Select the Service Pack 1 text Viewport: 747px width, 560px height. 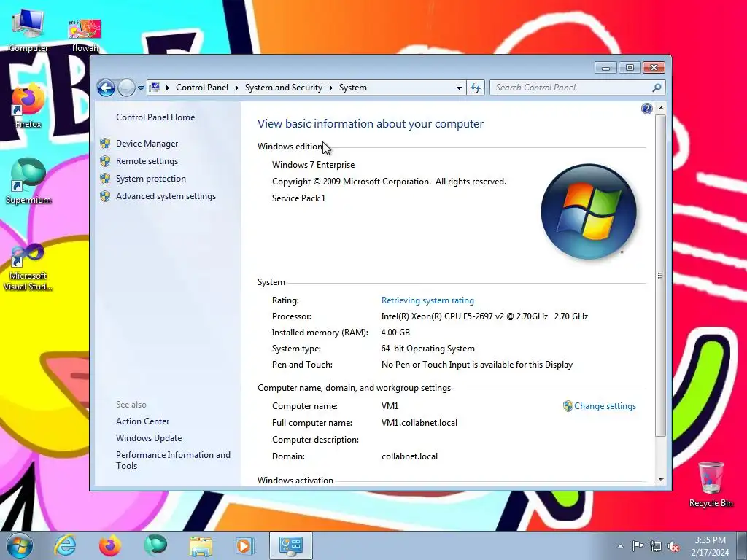coord(298,198)
